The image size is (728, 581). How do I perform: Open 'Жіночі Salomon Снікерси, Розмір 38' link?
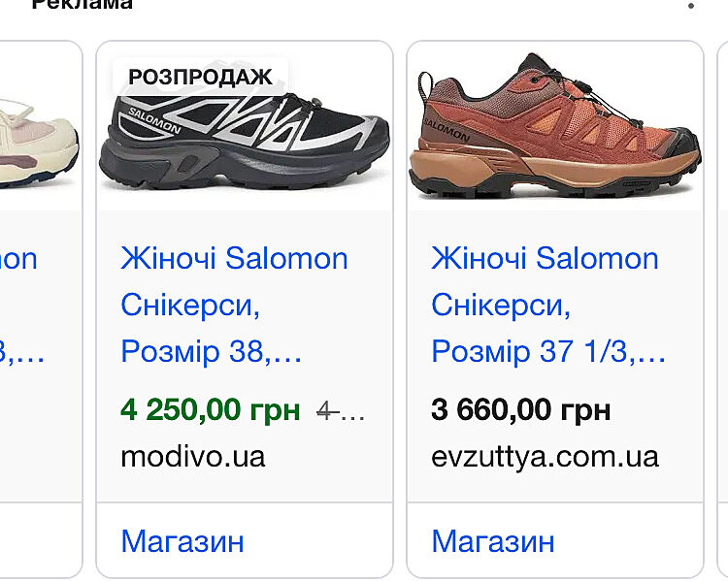[234, 305]
